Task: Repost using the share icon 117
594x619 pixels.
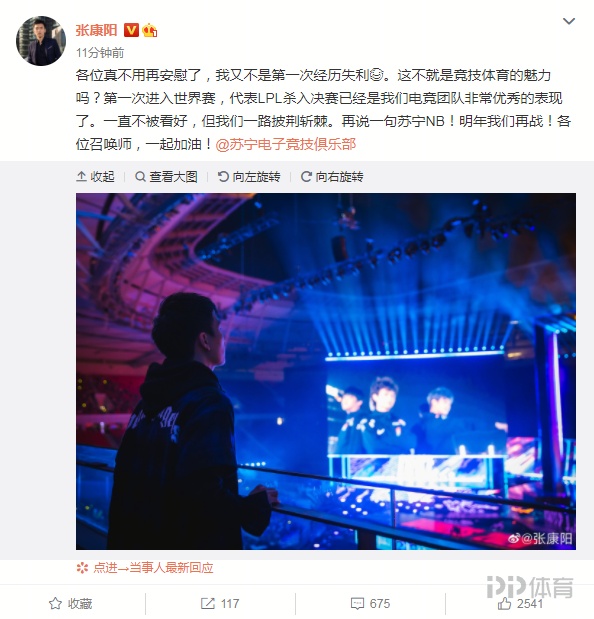Action: point(220,603)
